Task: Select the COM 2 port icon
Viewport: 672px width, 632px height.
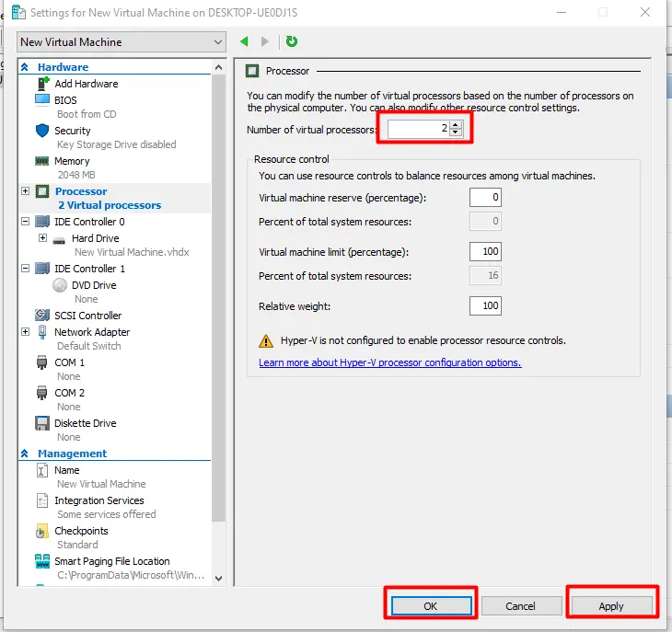Action: coord(42,393)
